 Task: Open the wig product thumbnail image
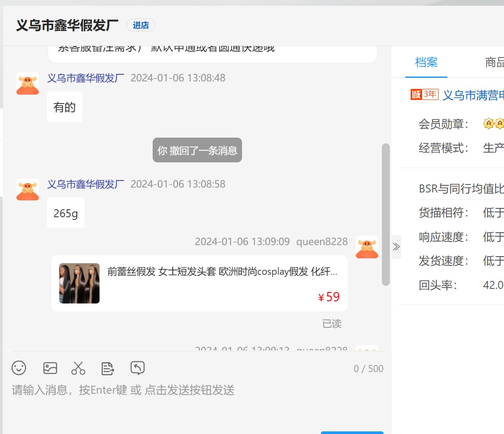point(80,284)
